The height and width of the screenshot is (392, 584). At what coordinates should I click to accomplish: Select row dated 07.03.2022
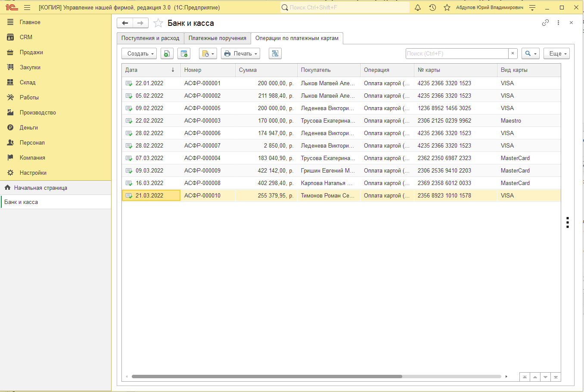pyautogui.click(x=341, y=158)
